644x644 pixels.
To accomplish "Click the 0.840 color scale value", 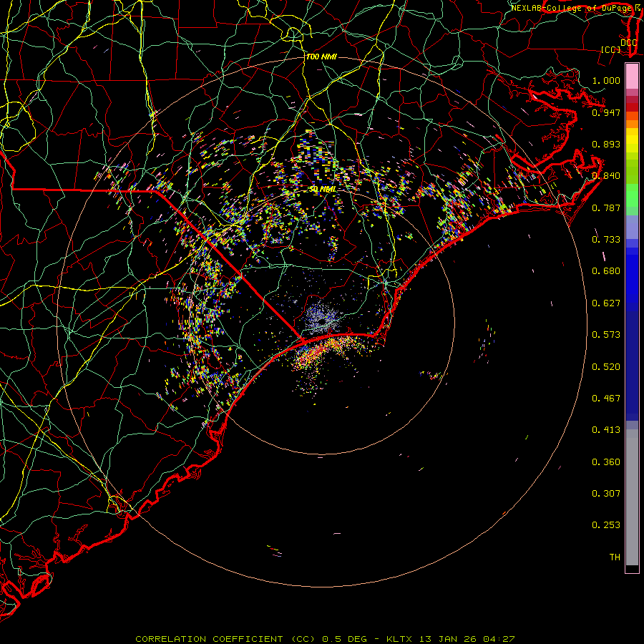I will click(606, 176).
